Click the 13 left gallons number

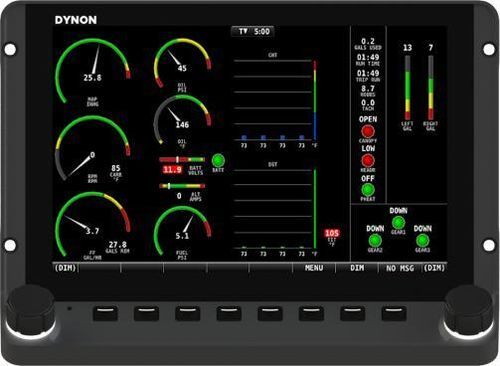click(407, 48)
